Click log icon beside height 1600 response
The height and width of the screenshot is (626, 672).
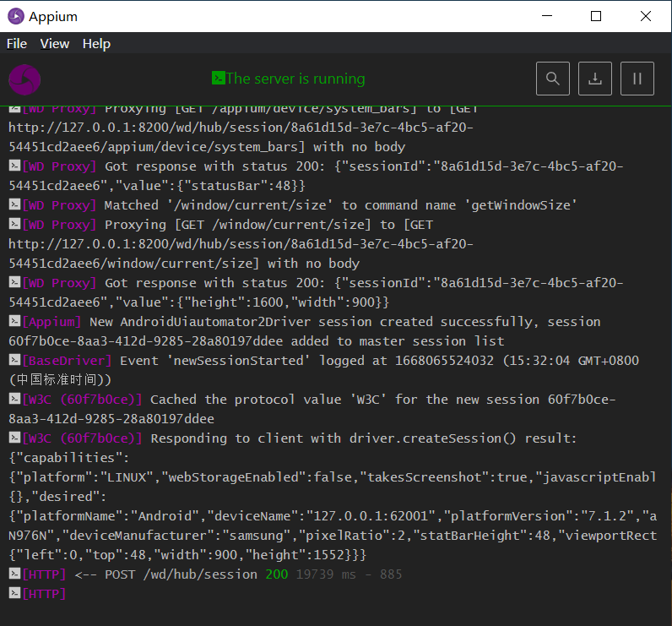(14, 282)
